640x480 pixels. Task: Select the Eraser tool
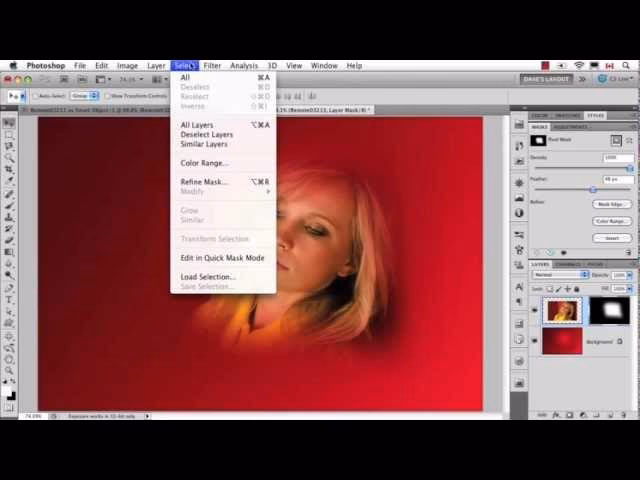pos(9,240)
